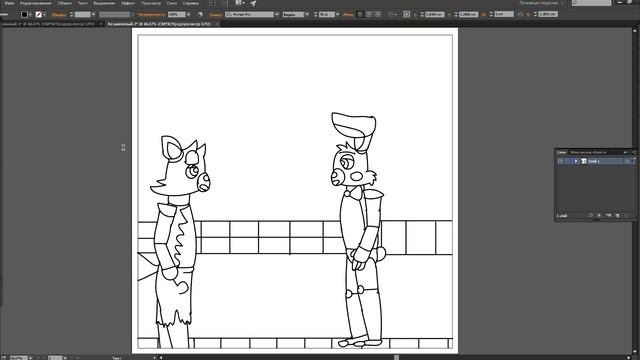Open the stroke weight dropdown
The width and height of the screenshot is (640, 360).
tap(93, 15)
